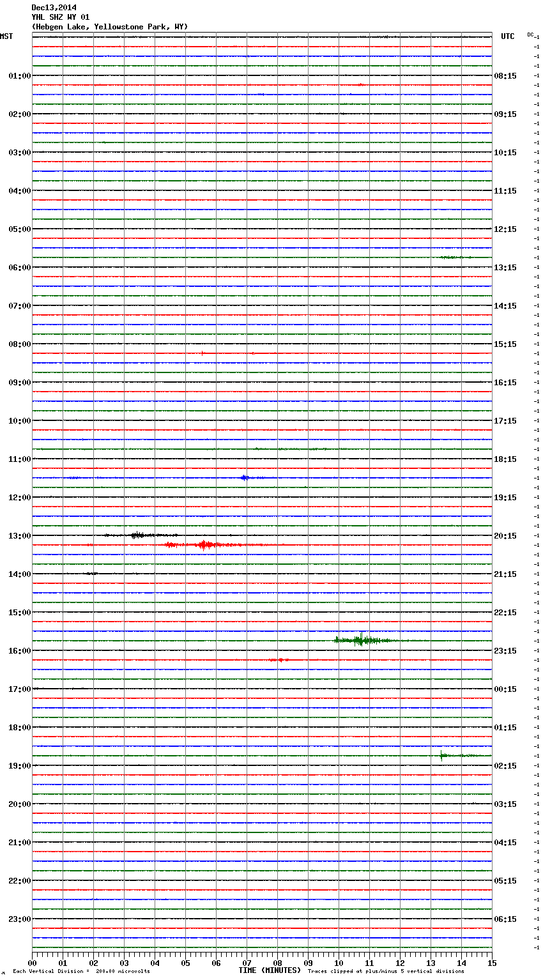Click the 15:15 UTC time label
This screenshot has width=543, height=980.
(x=505, y=344)
